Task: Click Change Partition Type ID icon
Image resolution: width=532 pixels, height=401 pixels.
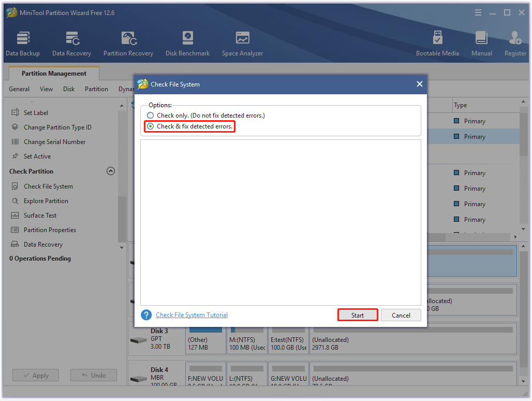Action: coord(15,127)
